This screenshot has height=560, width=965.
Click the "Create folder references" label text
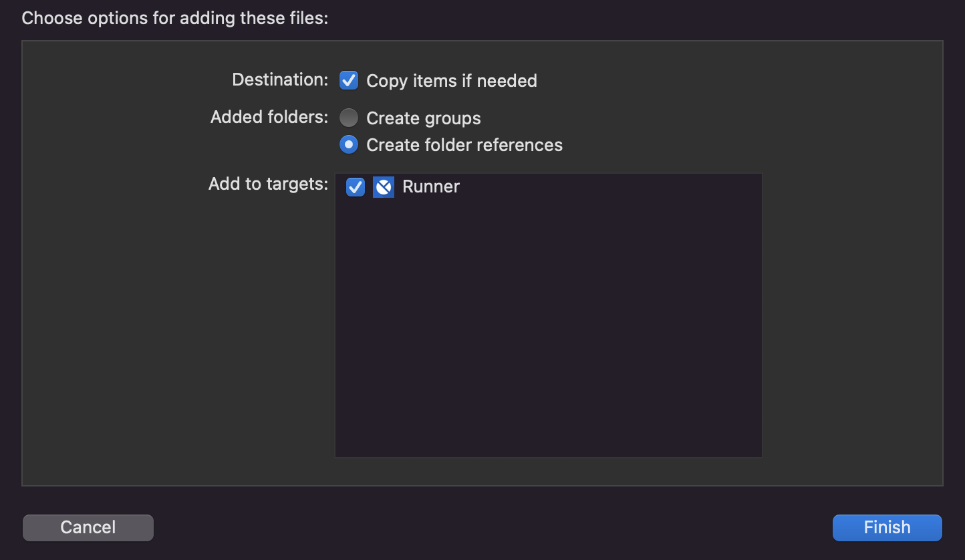coord(464,145)
